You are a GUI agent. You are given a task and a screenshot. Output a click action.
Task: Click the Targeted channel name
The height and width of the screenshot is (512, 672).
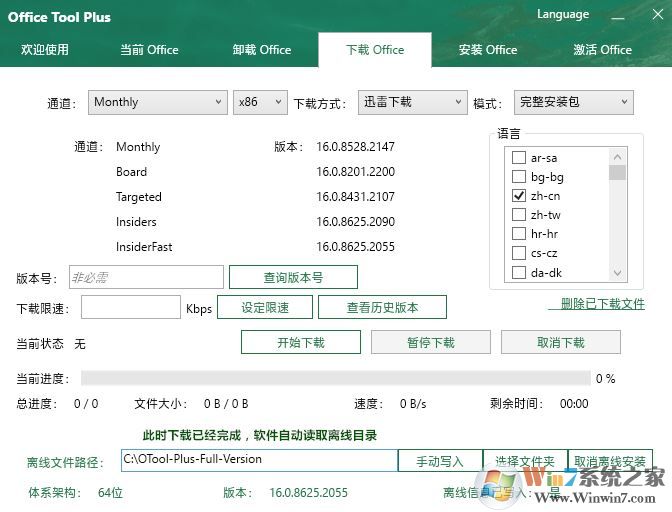[x=139, y=197]
